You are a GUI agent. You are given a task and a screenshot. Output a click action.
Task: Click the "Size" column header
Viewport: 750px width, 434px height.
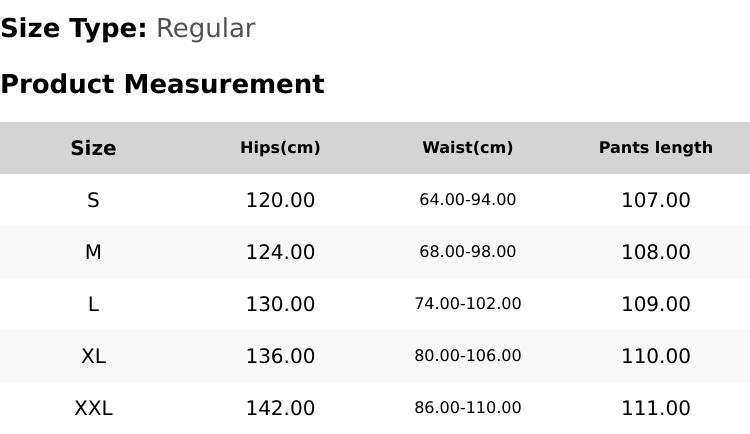93,148
